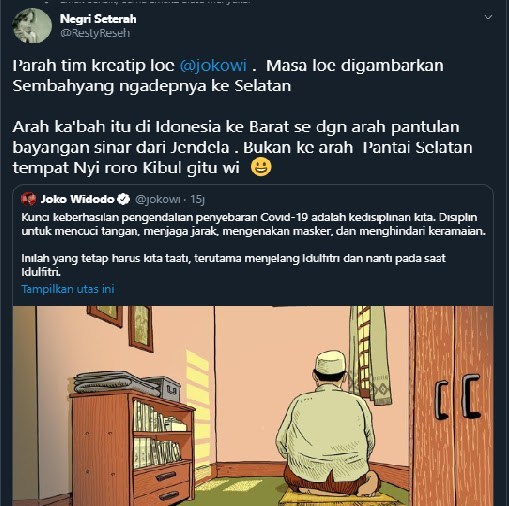Open the @ReslyReseh handle
Screen dimensions: 509x506
(95, 33)
